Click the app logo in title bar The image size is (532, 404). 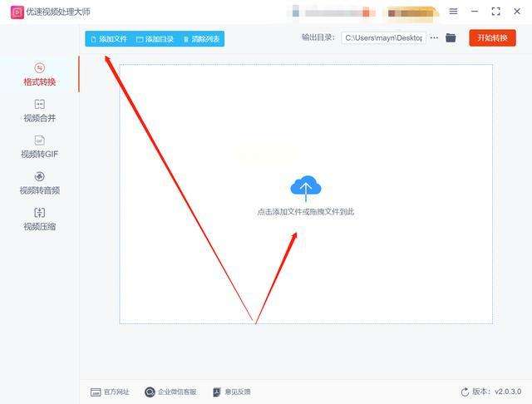coord(17,12)
